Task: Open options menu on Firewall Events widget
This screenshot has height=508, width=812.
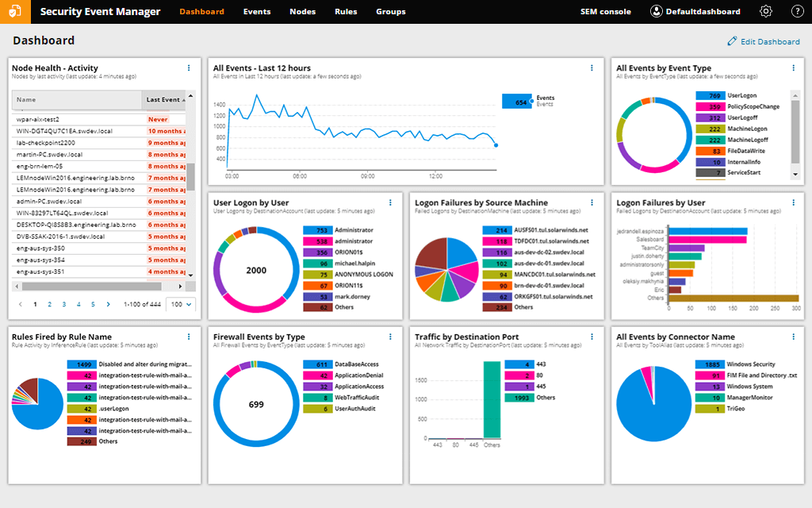Action: (x=390, y=337)
